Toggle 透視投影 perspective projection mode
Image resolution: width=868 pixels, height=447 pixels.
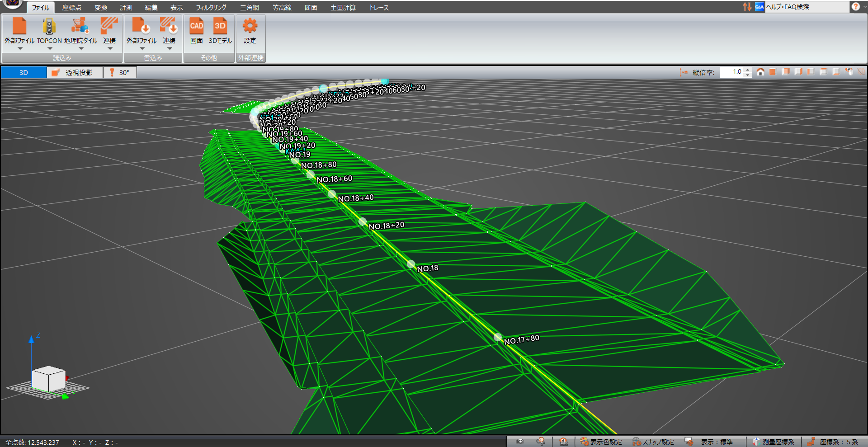(x=75, y=72)
